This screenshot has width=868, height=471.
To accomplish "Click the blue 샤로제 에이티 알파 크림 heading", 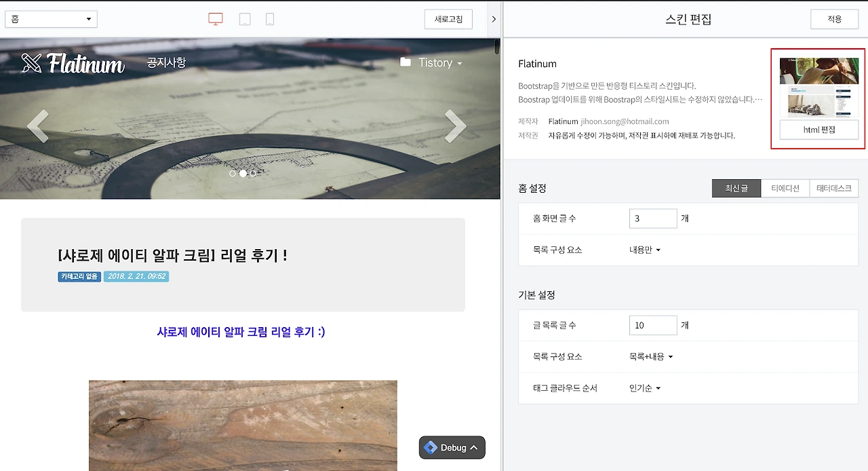I will point(241,332).
